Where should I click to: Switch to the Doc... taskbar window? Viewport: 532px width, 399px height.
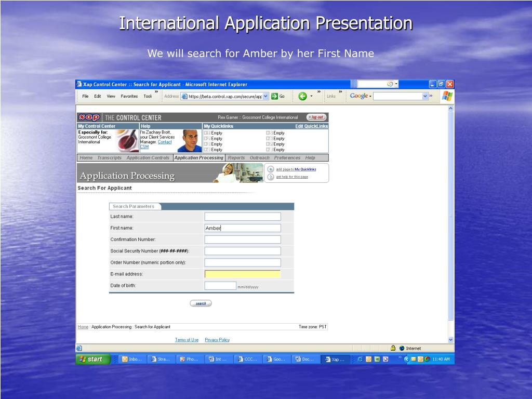(x=305, y=359)
